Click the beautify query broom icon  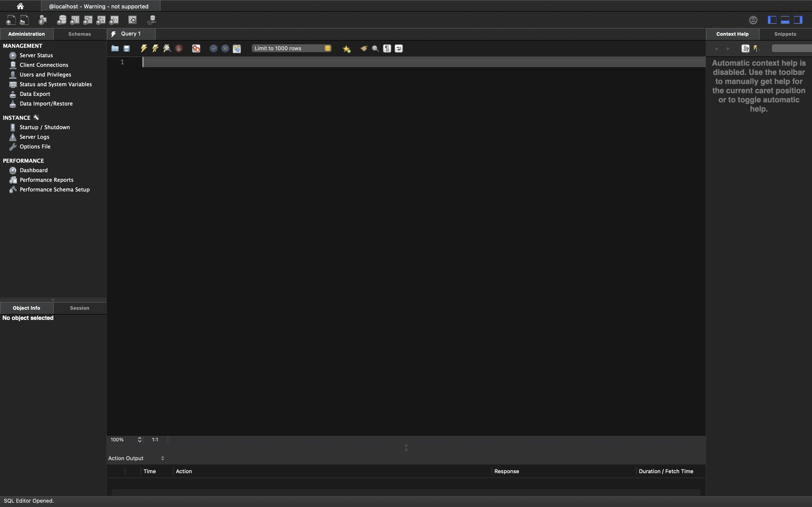tap(363, 49)
